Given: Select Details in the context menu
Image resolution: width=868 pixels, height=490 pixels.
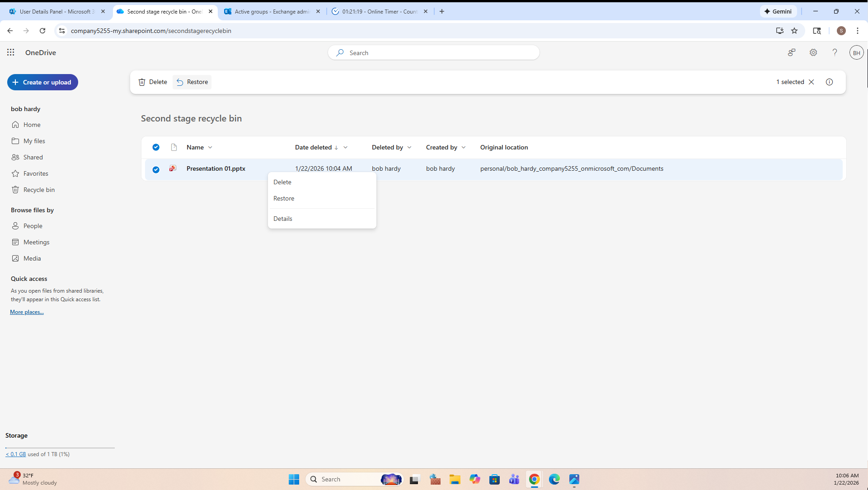Looking at the screenshot, I should coord(283,219).
